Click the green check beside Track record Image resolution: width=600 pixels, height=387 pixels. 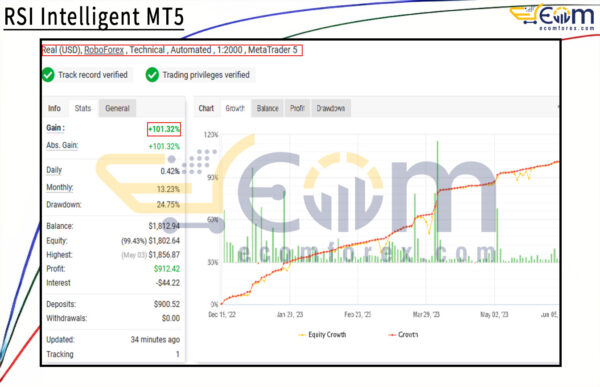click(x=48, y=75)
